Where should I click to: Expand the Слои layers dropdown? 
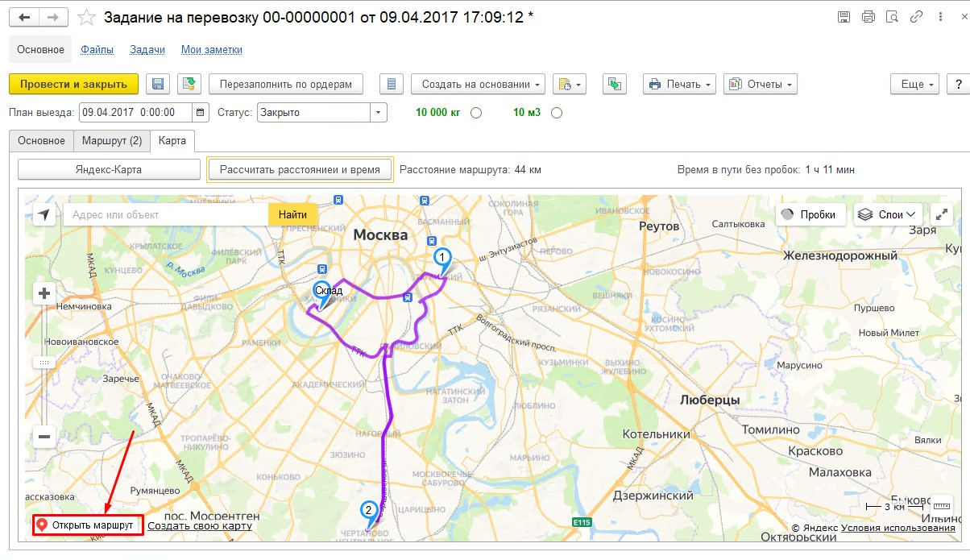888,214
